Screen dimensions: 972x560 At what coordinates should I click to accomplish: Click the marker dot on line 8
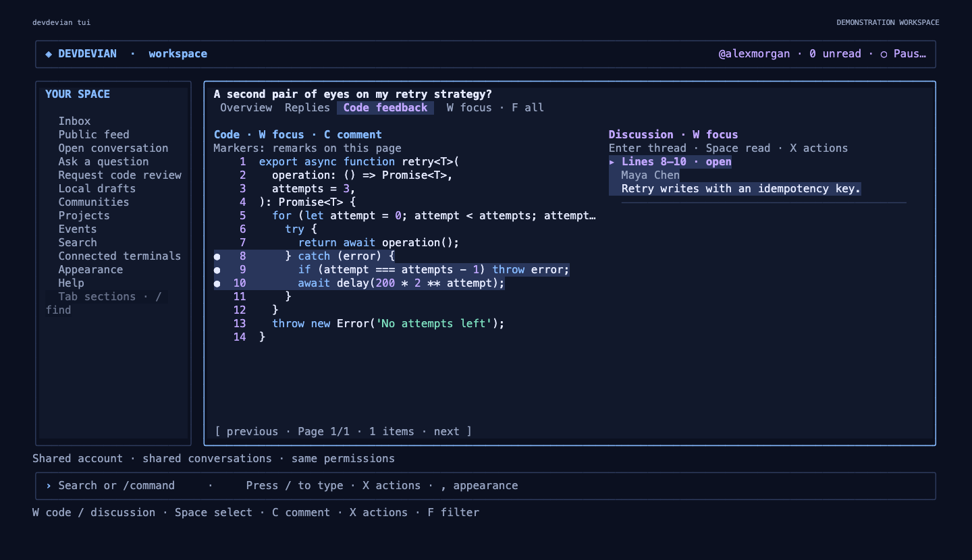(217, 256)
